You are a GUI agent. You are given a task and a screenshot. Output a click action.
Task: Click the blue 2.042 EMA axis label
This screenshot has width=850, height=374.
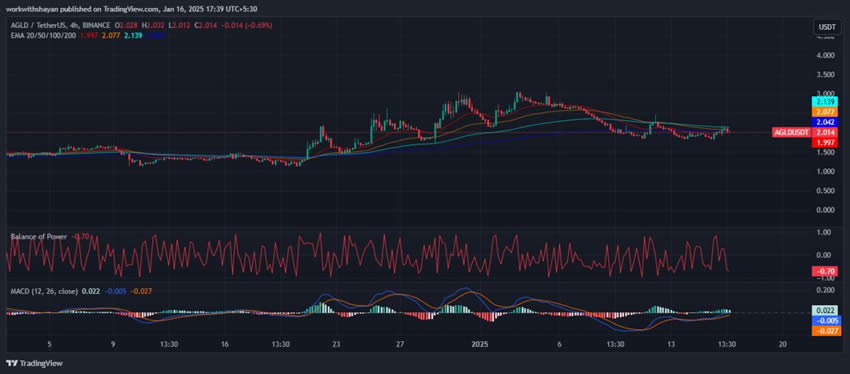[x=824, y=122]
